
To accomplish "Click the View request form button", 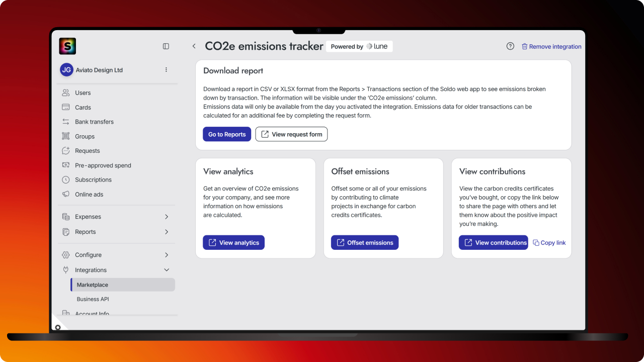I will (x=291, y=134).
